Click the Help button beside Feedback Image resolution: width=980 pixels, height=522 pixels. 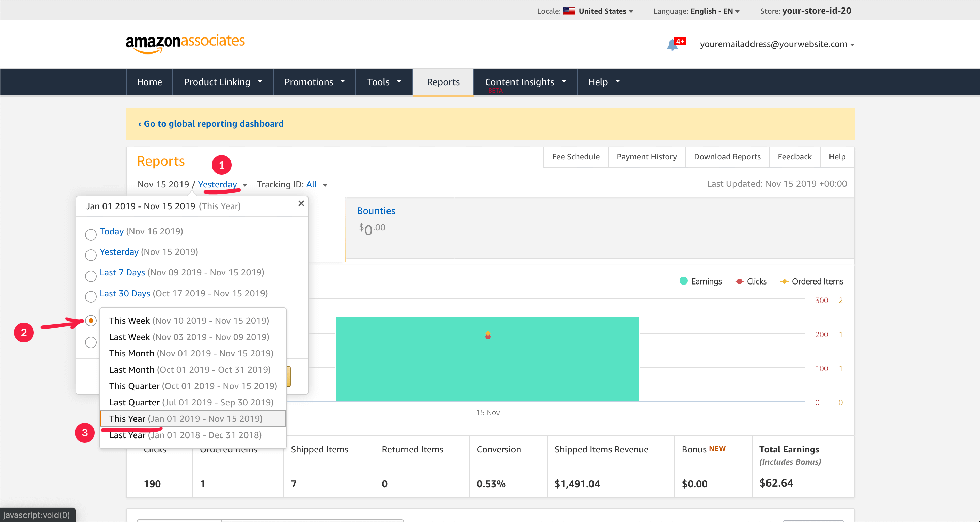tap(837, 157)
